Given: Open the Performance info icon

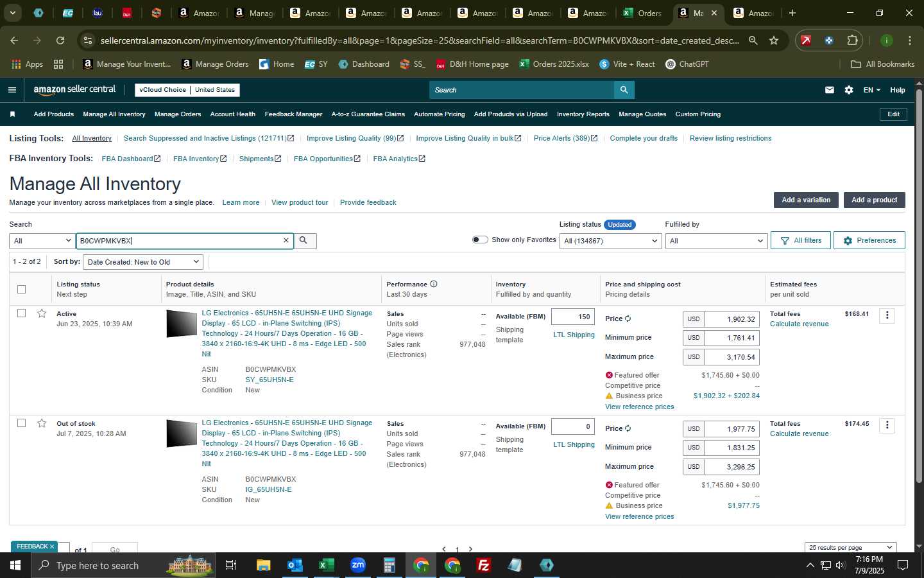Looking at the screenshot, I should coord(434,284).
